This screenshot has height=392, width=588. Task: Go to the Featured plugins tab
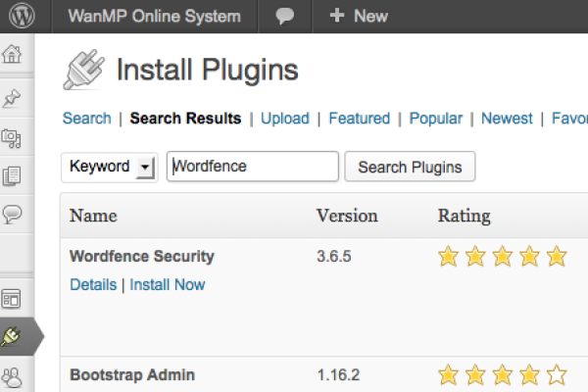(x=359, y=119)
